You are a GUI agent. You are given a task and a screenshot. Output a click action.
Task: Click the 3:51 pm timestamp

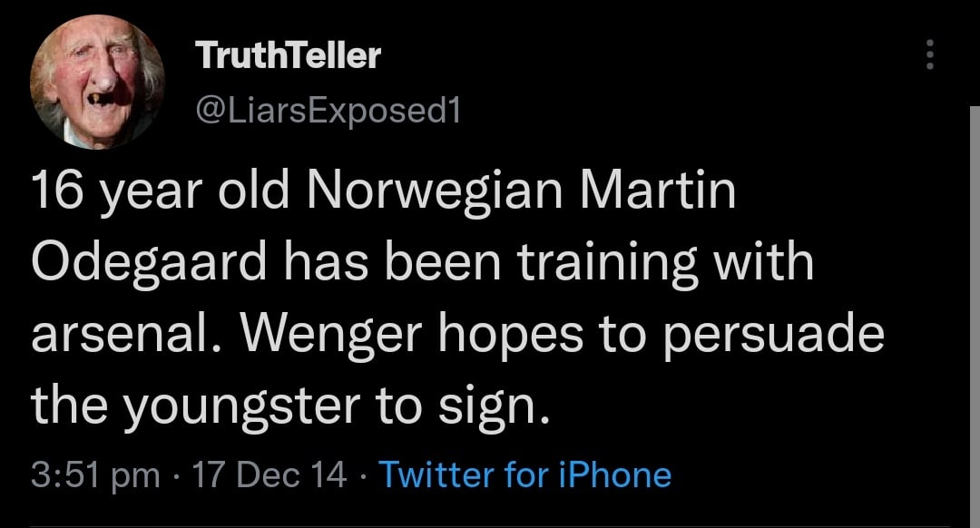click(95, 474)
